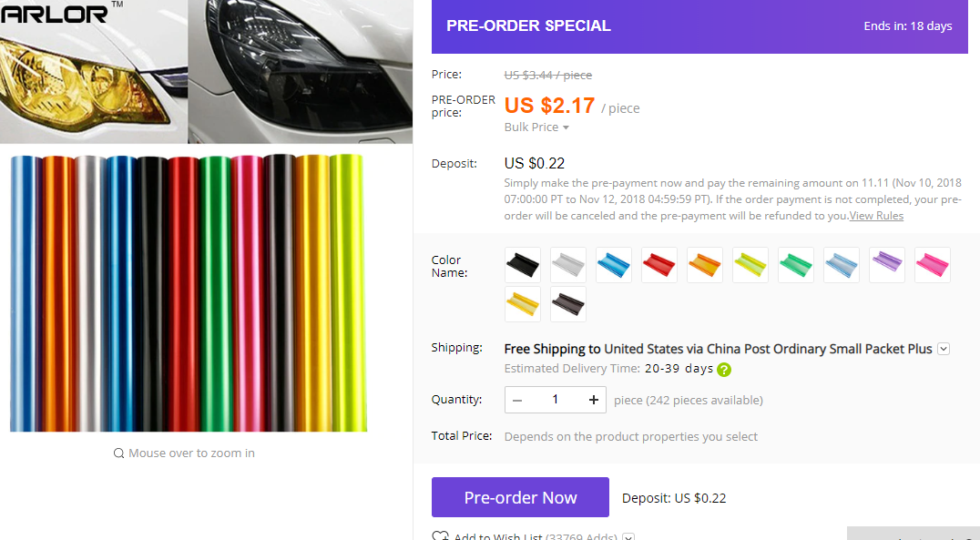Screen dimensions: 980x540
Task: Open the shipping method dropdown arrow
Action: pyautogui.click(x=944, y=349)
